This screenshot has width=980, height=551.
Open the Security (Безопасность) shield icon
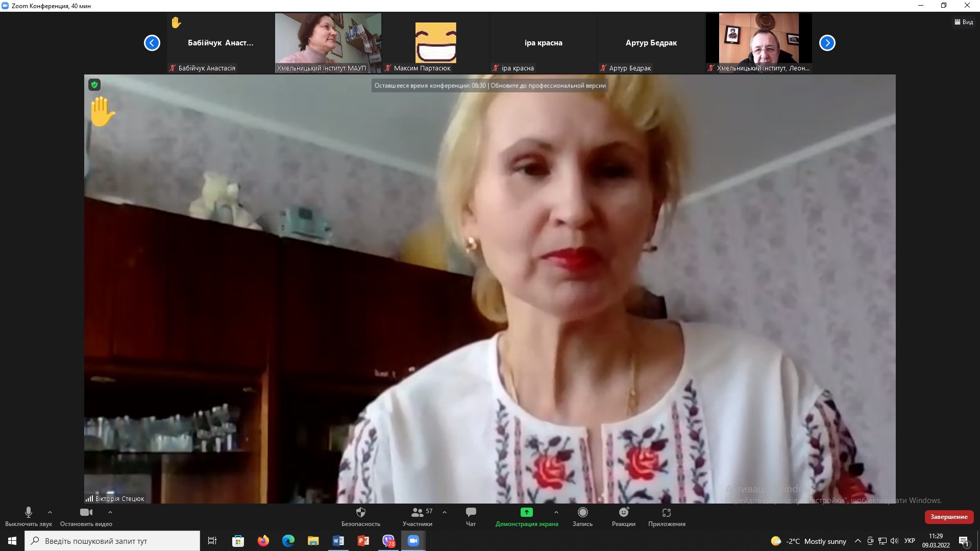tap(360, 513)
